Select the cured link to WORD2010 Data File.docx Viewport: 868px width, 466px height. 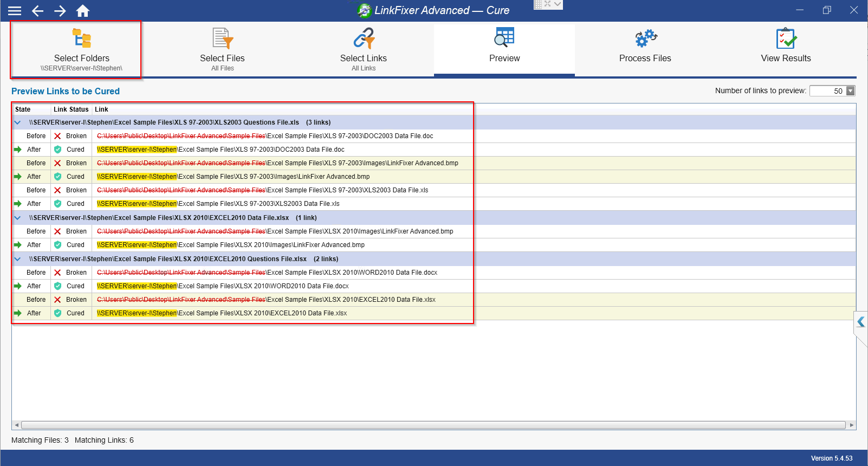pyautogui.click(x=223, y=286)
